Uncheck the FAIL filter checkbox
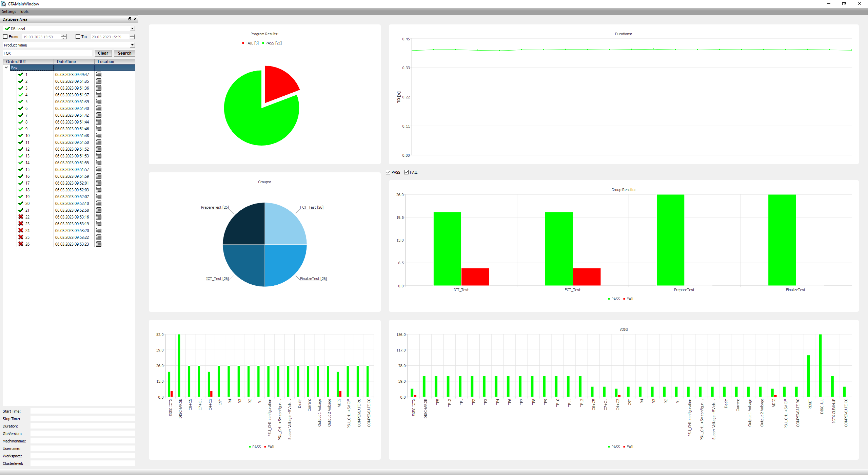Screen dimensions: 868x475 [x=406, y=172]
